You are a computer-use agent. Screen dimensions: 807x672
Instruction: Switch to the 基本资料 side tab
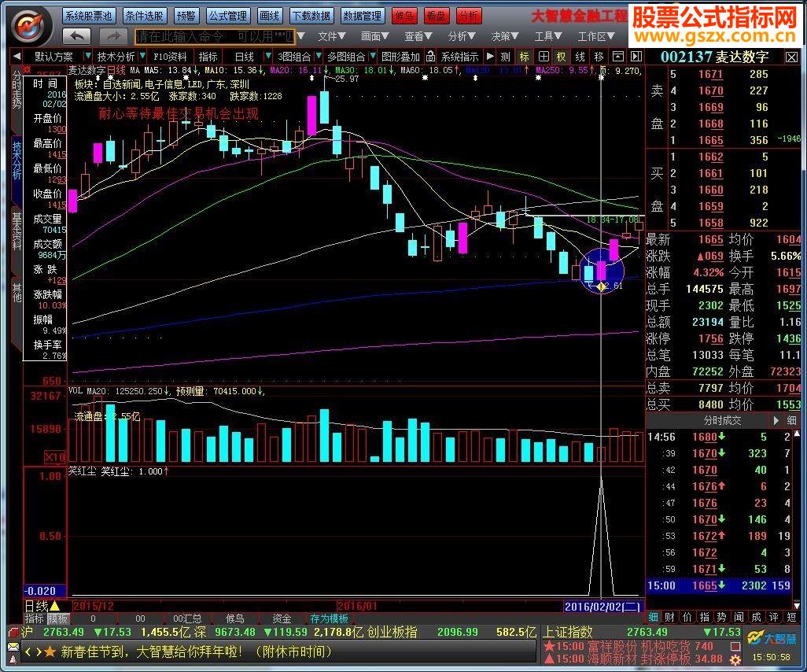(17, 231)
